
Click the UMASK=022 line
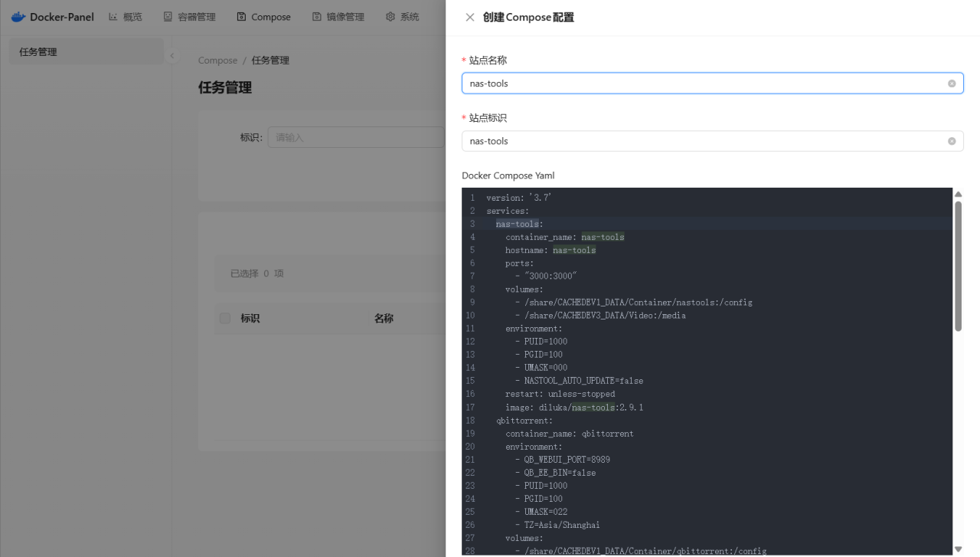pos(541,512)
